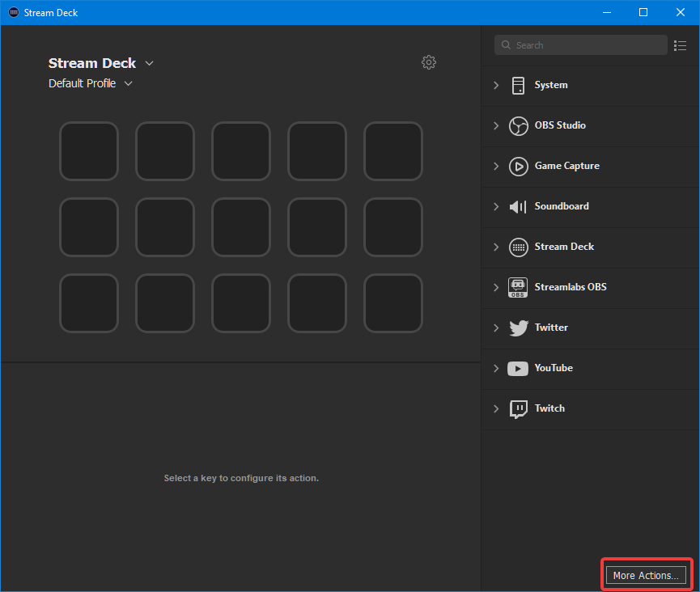Expand the Soundboard category
This screenshot has height=592, width=700.
point(496,206)
